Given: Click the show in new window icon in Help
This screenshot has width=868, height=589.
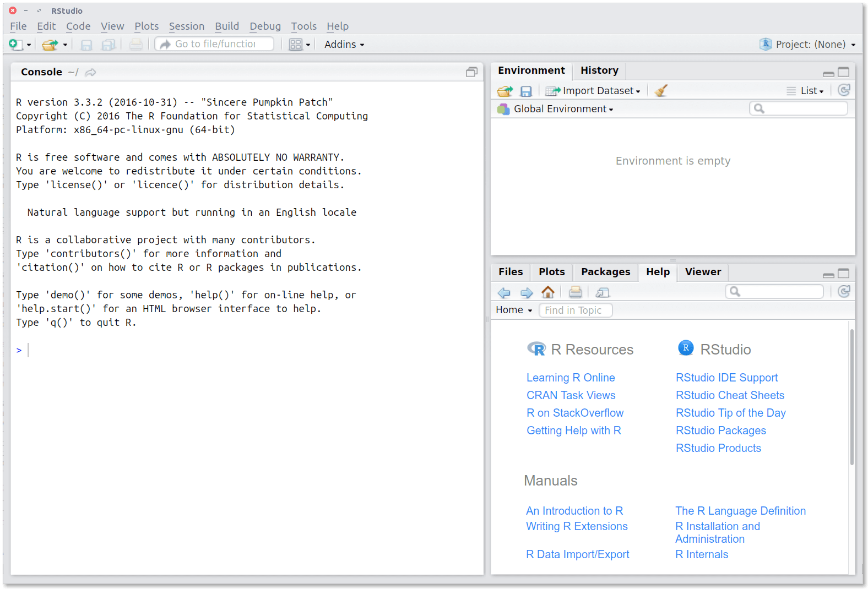Looking at the screenshot, I should (603, 292).
